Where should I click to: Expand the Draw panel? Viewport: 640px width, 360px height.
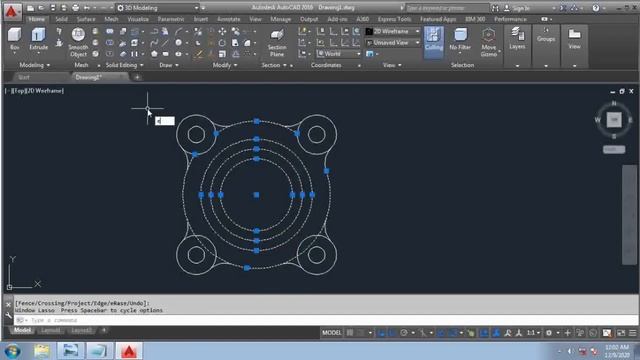pyautogui.click(x=169, y=65)
